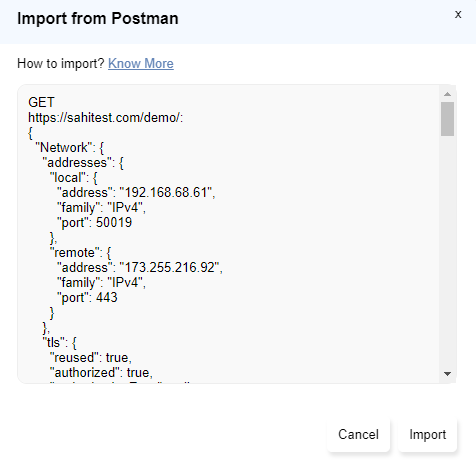The width and height of the screenshot is (476, 460).
Task: Click the "Network" key line
Action: tap(70, 147)
